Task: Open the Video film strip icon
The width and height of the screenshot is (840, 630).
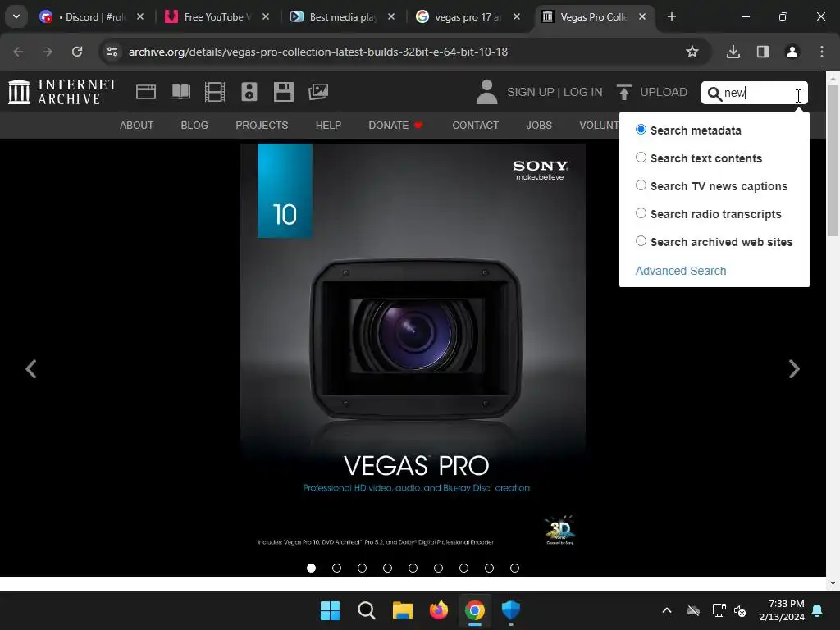Action: [215, 92]
